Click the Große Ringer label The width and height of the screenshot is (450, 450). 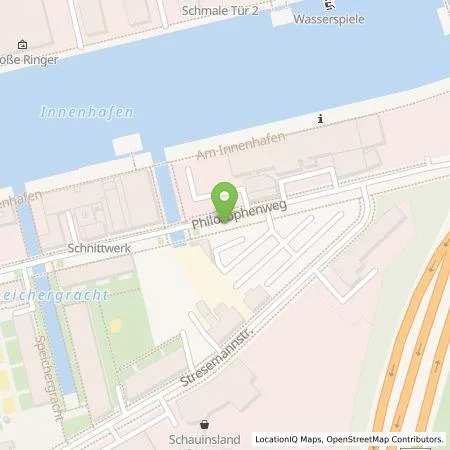click(29, 60)
